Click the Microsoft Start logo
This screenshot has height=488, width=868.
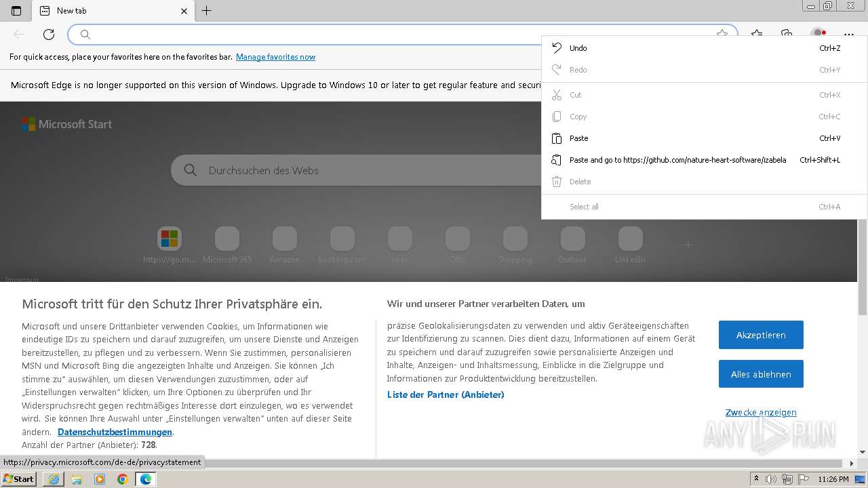[x=66, y=124]
